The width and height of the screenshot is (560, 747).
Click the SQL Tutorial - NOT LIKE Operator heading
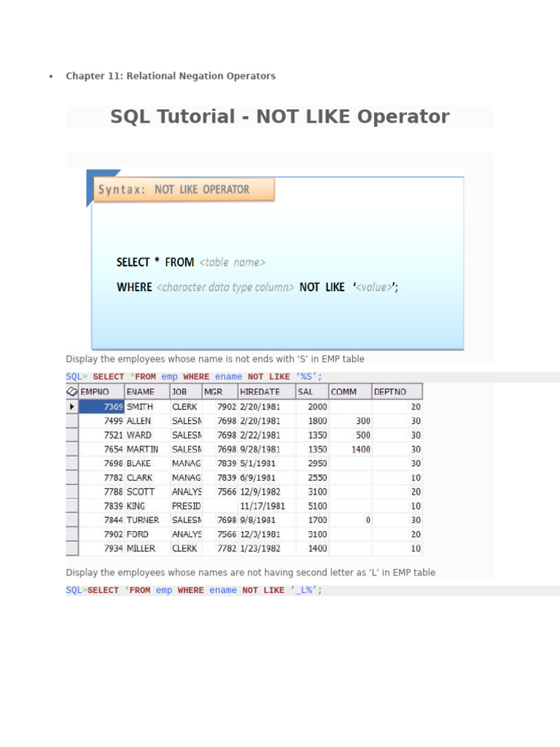point(280,117)
